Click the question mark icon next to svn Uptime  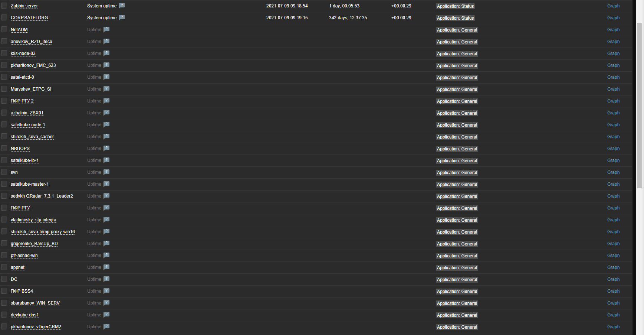click(106, 172)
